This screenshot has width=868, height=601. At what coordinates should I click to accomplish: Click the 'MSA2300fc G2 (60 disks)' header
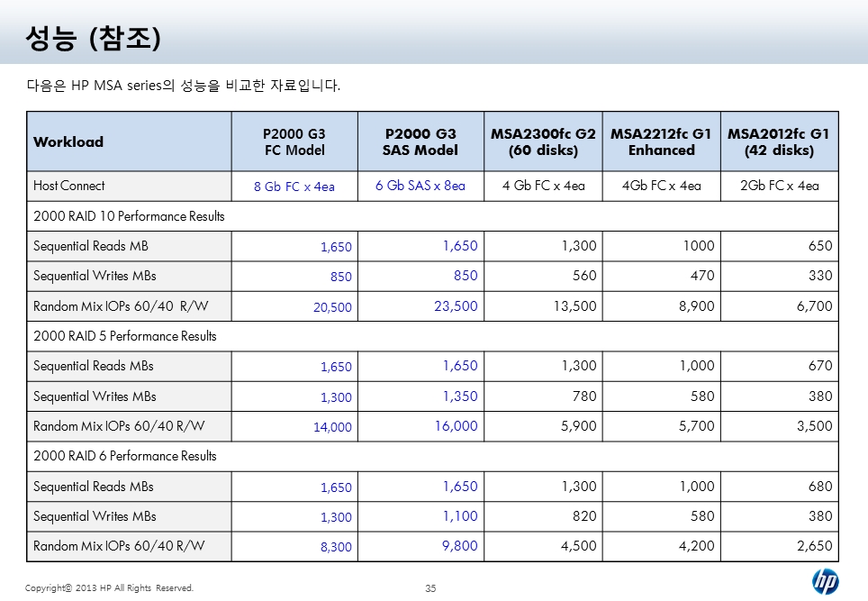(x=543, y=141)
